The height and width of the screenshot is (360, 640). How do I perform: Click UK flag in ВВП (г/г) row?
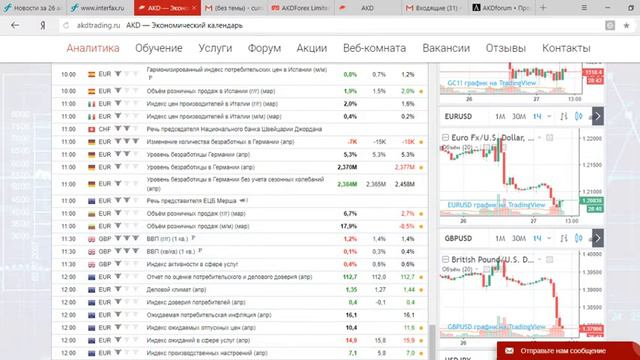[91, 239]
